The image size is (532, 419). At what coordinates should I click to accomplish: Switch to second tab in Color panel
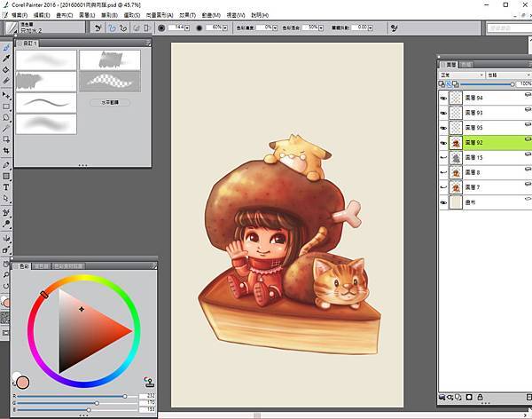42,266
